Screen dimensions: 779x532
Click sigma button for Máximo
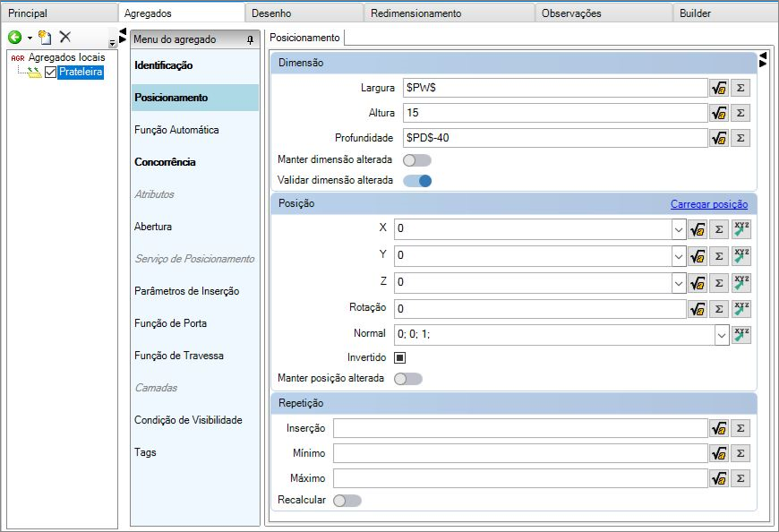(x=740, y=478)
